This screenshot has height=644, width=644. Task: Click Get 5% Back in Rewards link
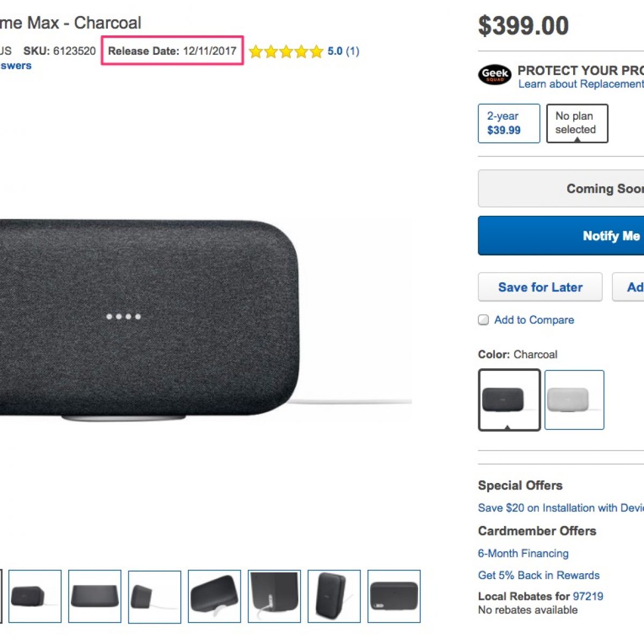tap(539, 575)
